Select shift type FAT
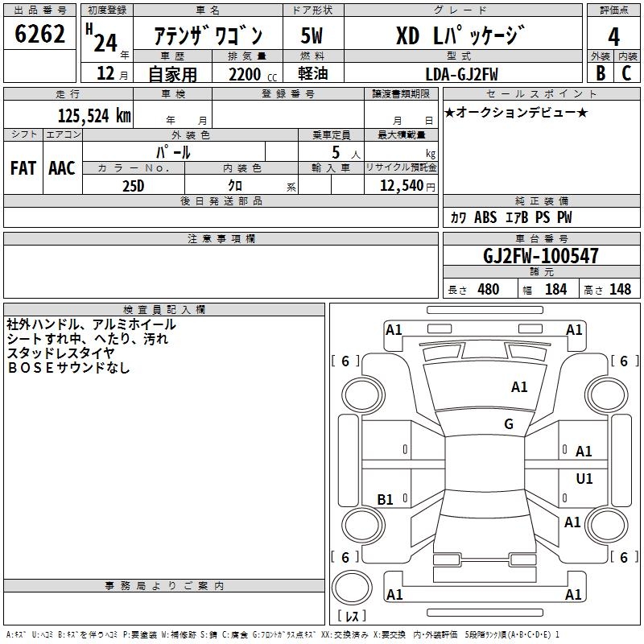Image resolution: width=644 pixels, height=644 pixels. (23, 168)
